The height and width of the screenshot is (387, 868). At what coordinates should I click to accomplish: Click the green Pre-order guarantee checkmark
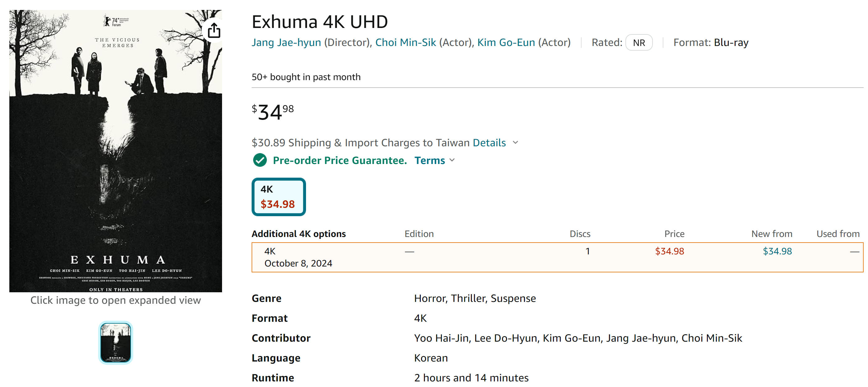(x=260, y=160)
